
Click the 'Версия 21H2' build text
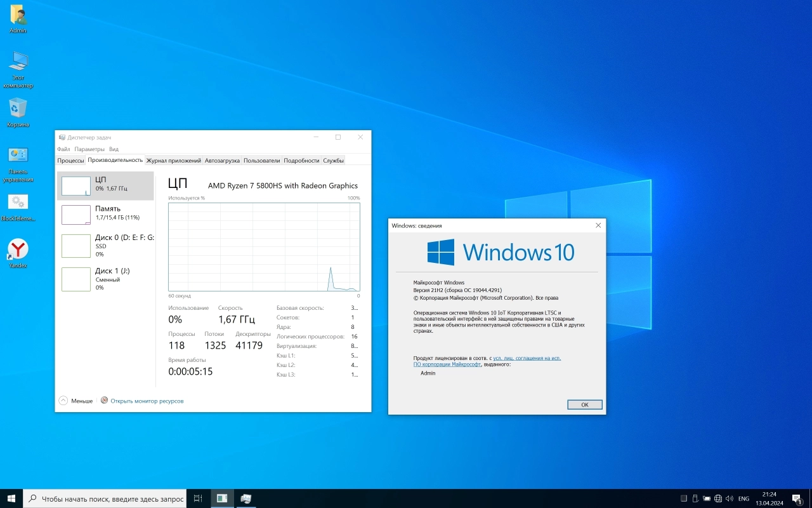pyautogui.click(x=457, y=290)
